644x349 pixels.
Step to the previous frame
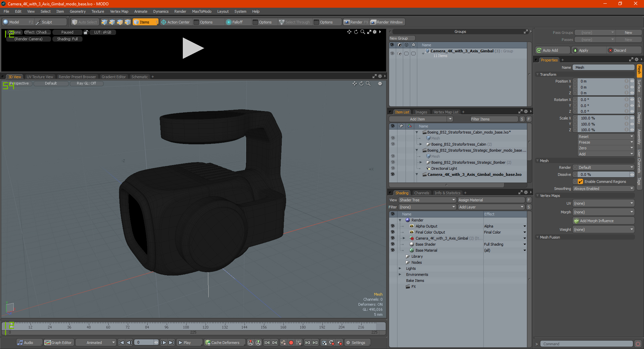coord(129,343)
